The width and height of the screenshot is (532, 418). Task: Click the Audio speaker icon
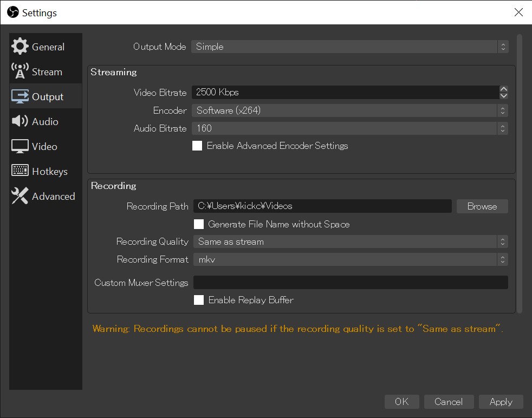(x=20, y=121)
